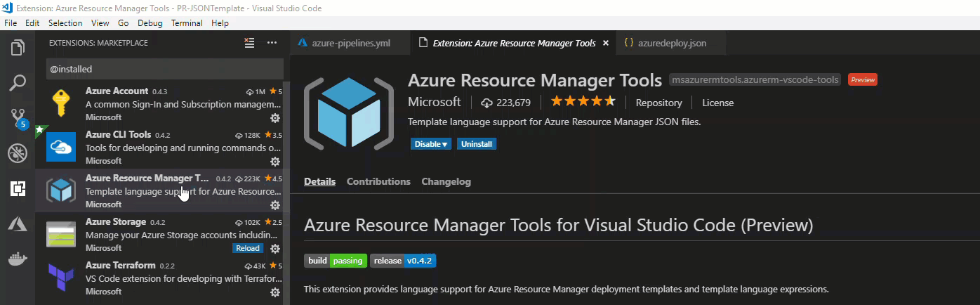This screenshot has width=980, height=305.
Task: Click the Visual Studio Code window icon
Action: point(8,8)
